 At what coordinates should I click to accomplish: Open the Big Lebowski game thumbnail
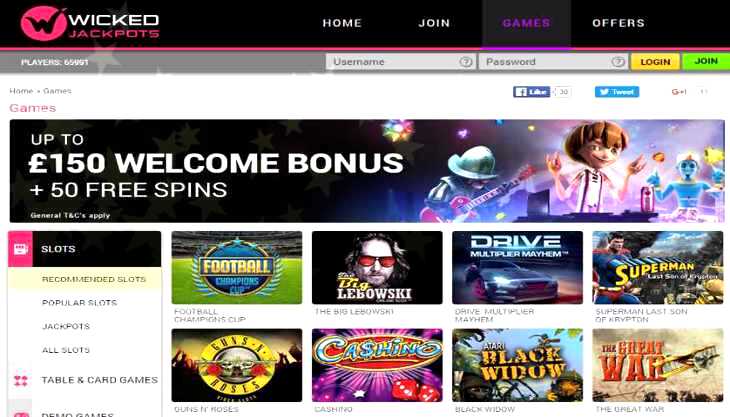[x=377, y=268]
